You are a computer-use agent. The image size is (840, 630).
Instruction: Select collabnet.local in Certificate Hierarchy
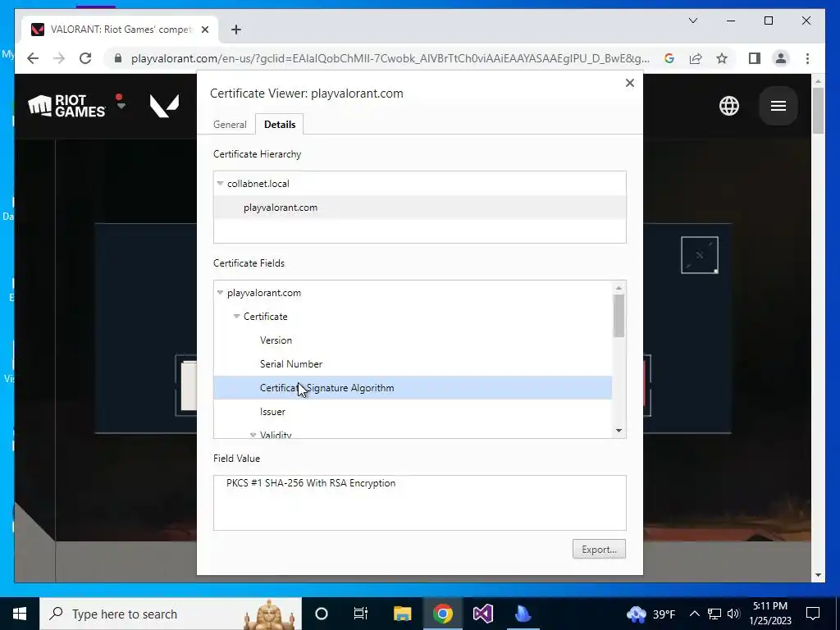pos(258,183)
